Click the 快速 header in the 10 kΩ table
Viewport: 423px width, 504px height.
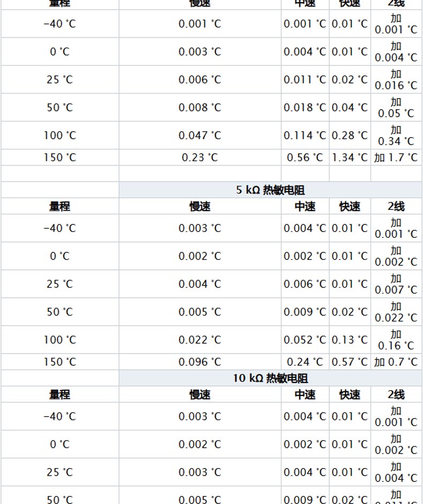click(350, 395)
